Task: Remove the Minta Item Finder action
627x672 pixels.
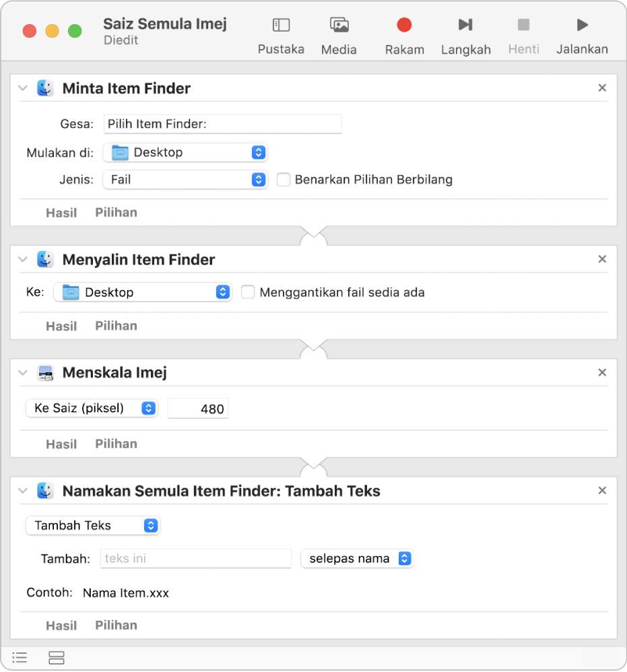Action: click(603, 88)
